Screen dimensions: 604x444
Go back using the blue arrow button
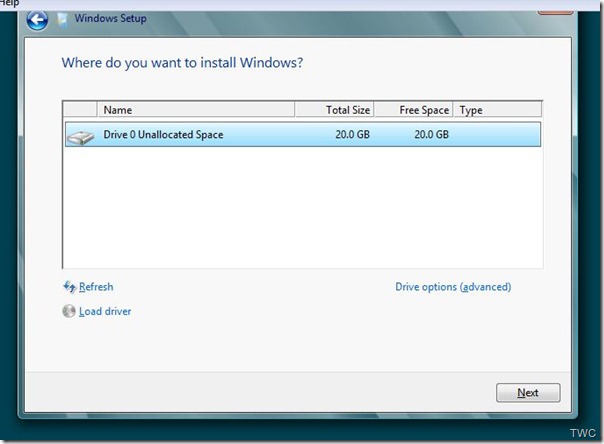(37, 20)
